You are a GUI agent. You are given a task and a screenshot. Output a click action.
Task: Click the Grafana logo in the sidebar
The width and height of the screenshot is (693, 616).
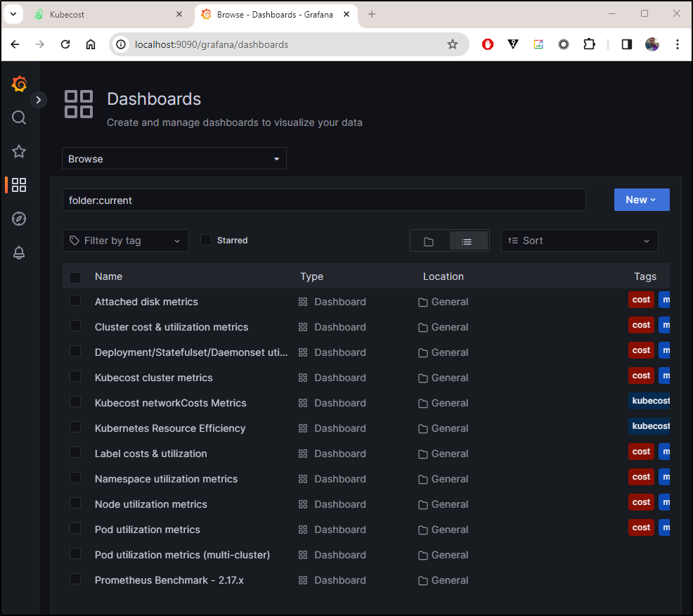(x=19, y=84)
